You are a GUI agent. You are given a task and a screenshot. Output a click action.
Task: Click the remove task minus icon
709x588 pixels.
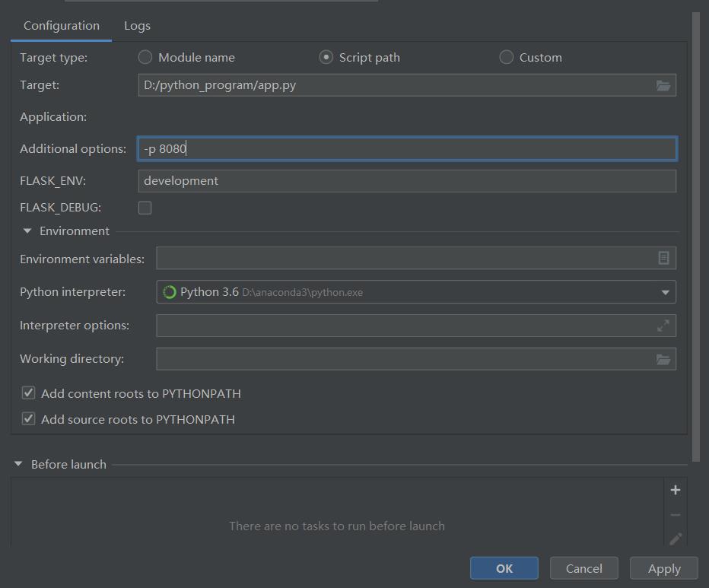(675, 515)
